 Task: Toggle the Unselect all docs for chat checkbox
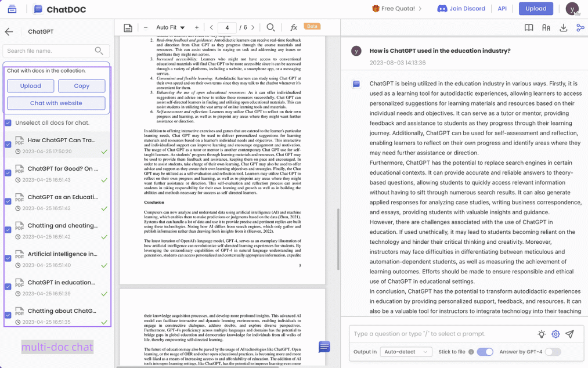click(8, 122)
